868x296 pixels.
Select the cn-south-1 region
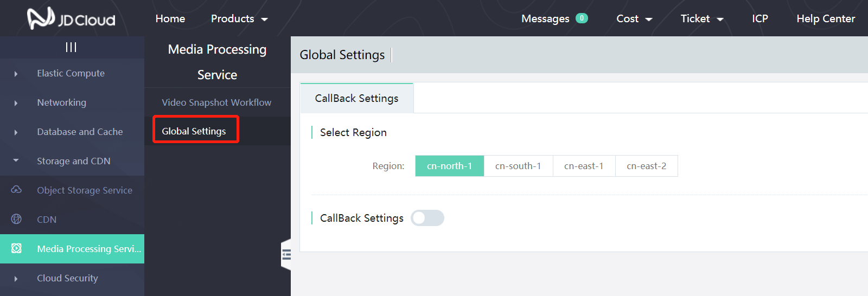point(518,166)
